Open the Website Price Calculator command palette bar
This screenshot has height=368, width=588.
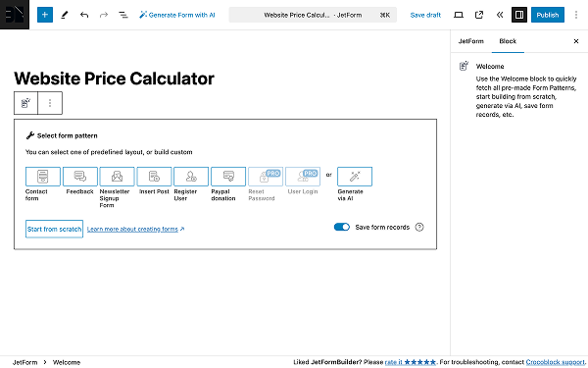pos(313,15)
